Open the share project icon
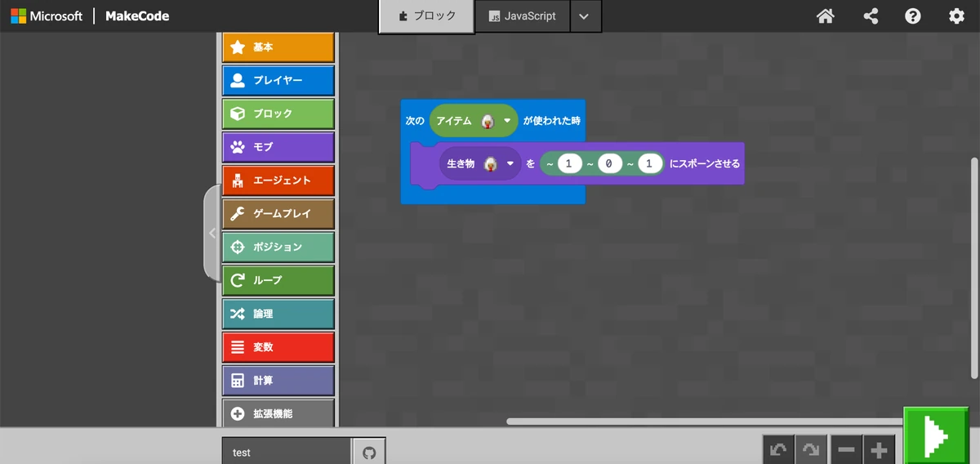This screenshot has height=464, width=980. tap(871, 16)
